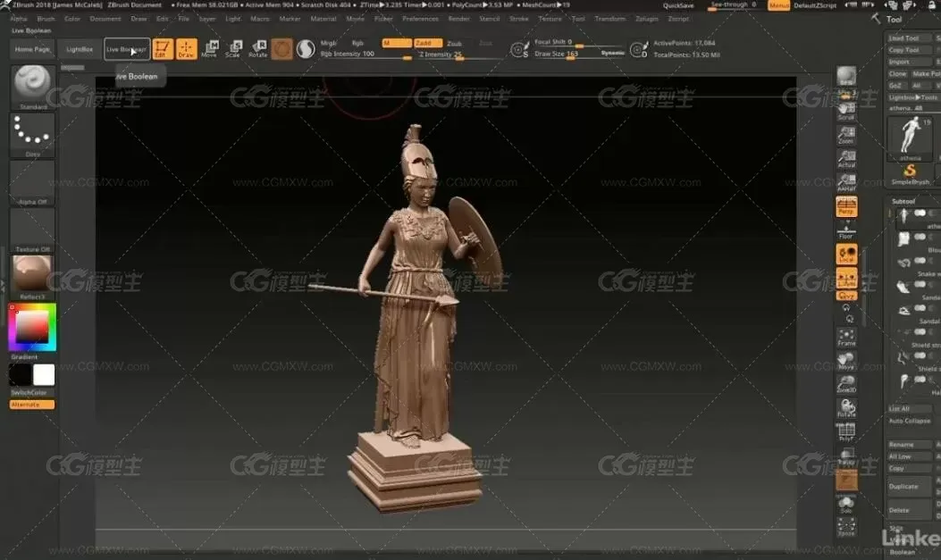Click the right-shelf Rotate view icon
Screen dimensions: 941x560
click(846, 407)
